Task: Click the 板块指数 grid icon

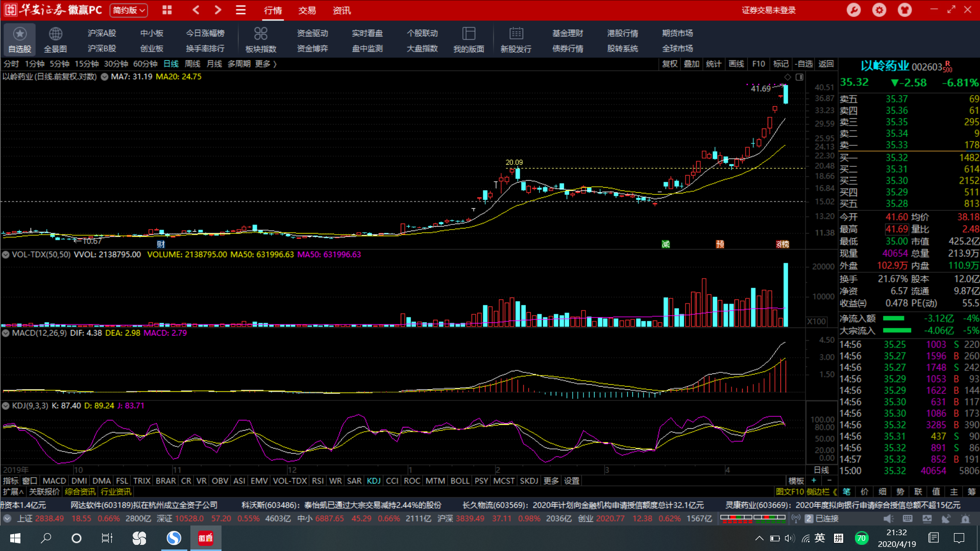Action: point(260,34)
